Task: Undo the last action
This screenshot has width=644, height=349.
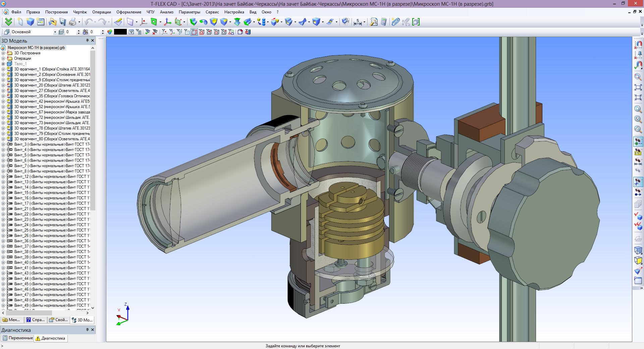Action: coord(89,22)
